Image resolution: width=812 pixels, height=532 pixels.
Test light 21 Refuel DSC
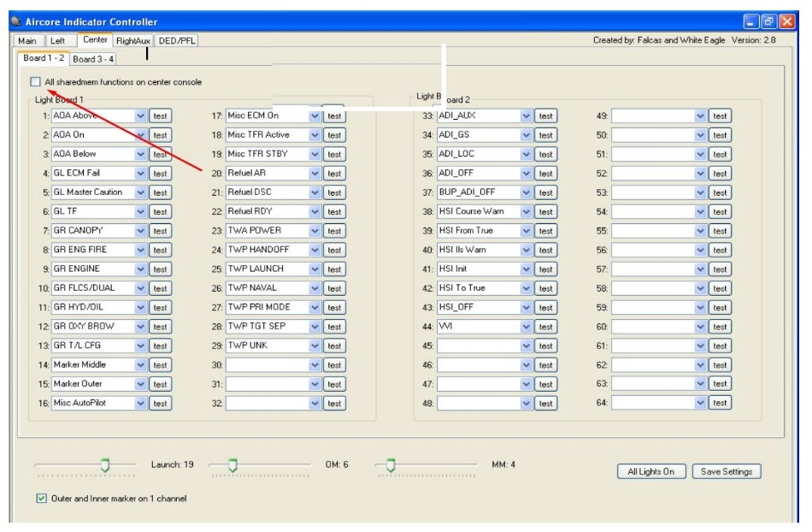click(x=334, y=192)
